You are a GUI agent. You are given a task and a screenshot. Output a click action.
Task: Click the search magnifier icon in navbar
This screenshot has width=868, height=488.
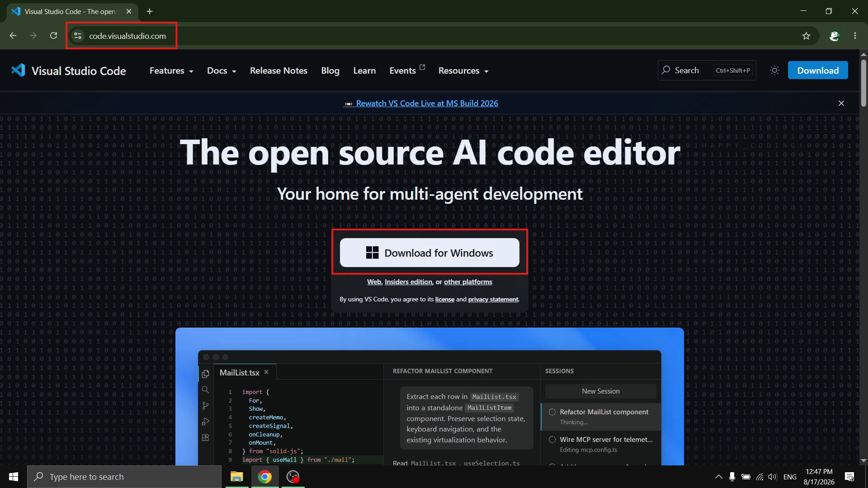click(666, 70)
